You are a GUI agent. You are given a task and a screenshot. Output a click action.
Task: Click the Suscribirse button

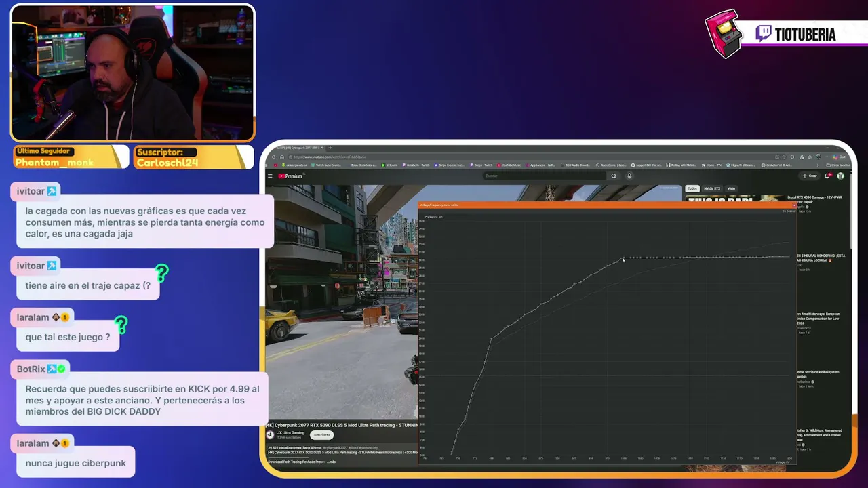pyautogui.click(x=321, y=435)
